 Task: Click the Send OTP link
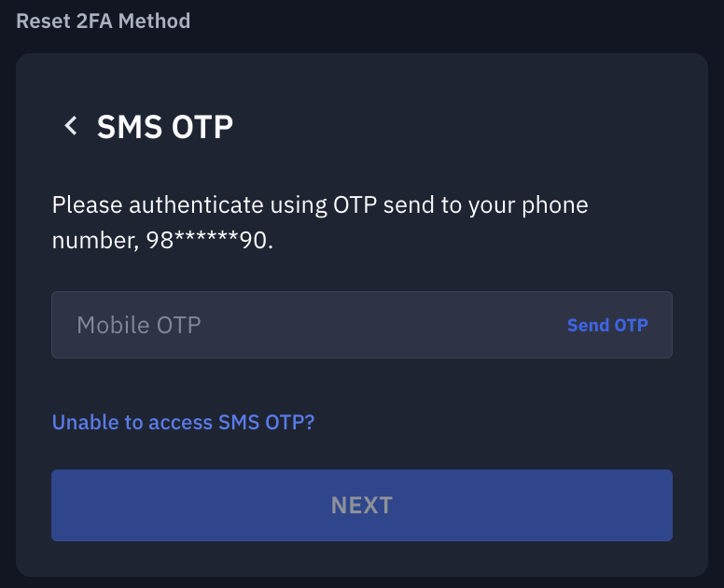[607, 326]
